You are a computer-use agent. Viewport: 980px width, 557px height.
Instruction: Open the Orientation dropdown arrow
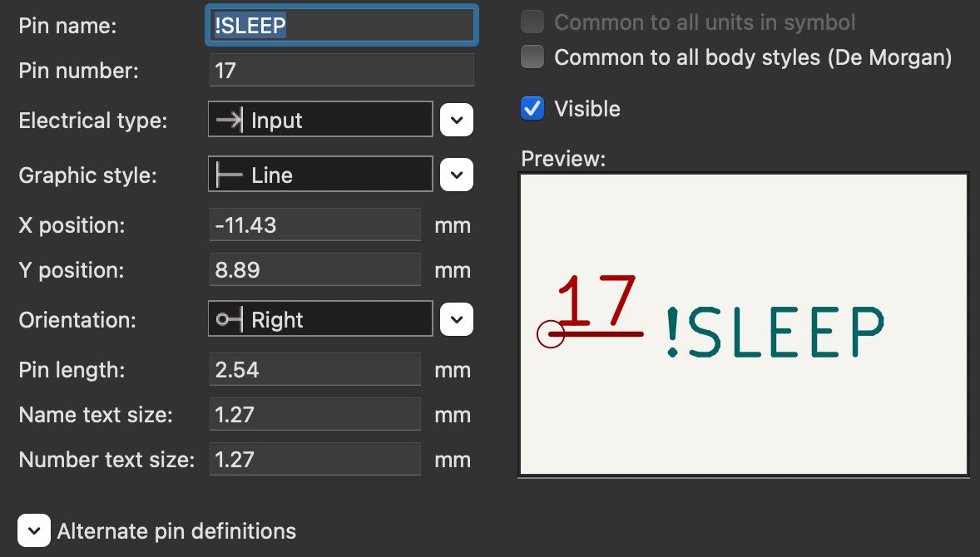pyautogui.click(x=456, y=320)
